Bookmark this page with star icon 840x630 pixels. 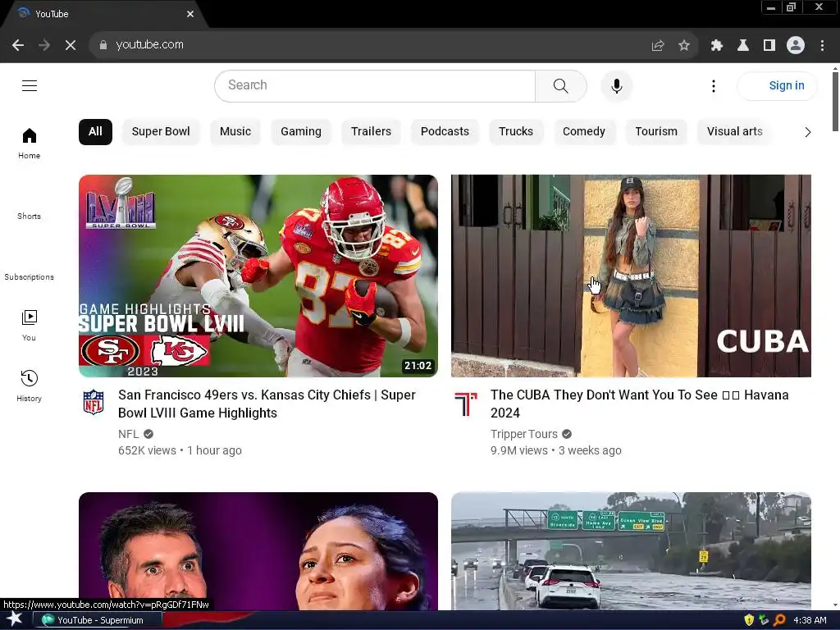(684, 46)
